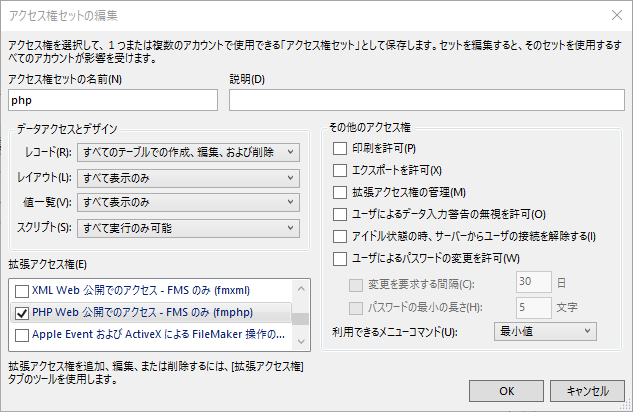Toggle 拡張アクセス権の管理(M) checkbox
633x412 pixels.
point(340,192)
